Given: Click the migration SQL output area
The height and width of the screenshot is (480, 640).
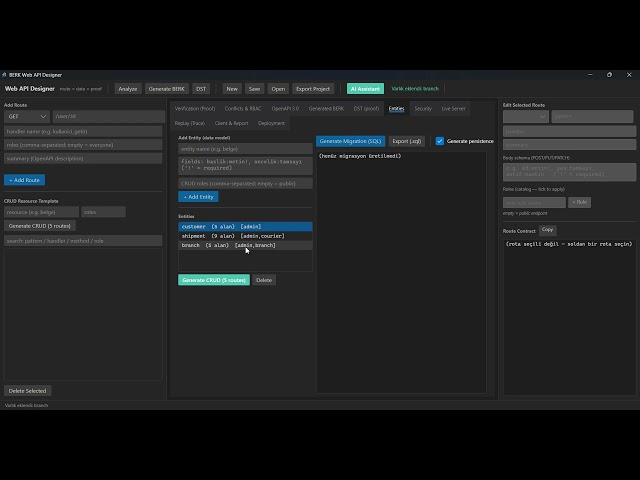Looking at the screenshot, I should coord(401,272).
